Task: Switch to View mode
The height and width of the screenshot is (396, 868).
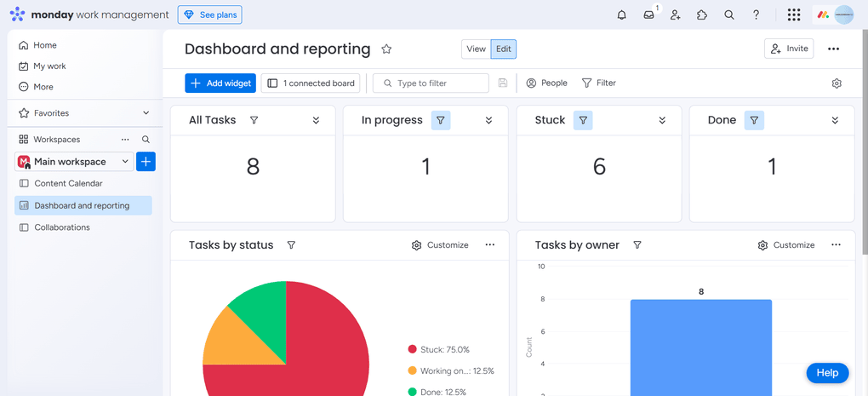Action: [476, 49]
